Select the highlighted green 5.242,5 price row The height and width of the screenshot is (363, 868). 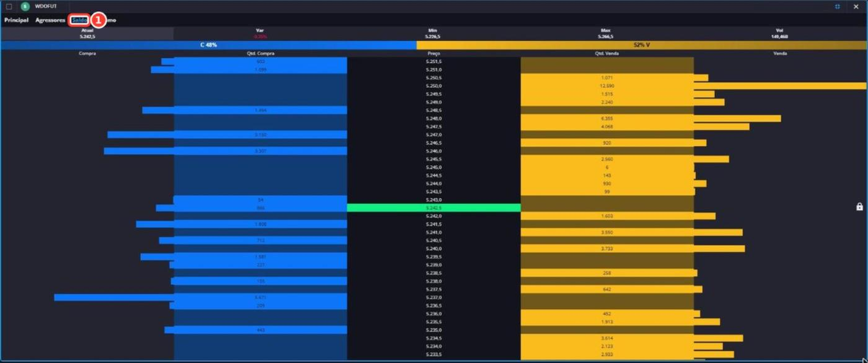coord(434,208)
